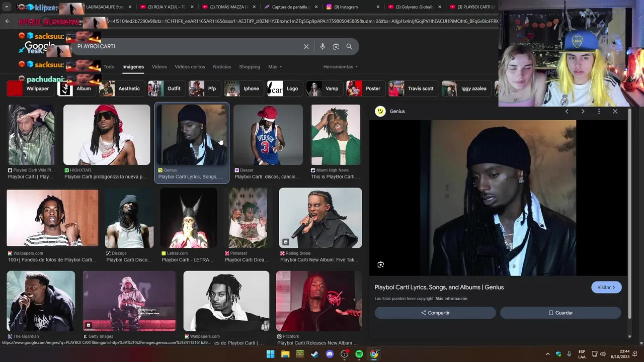Switch to the Todo results tab

pos(109,67)
